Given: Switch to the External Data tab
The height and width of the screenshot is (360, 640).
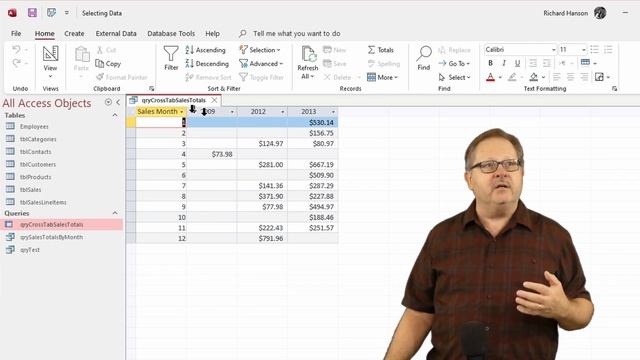Looking at the screenshot, I should point(116,33).
